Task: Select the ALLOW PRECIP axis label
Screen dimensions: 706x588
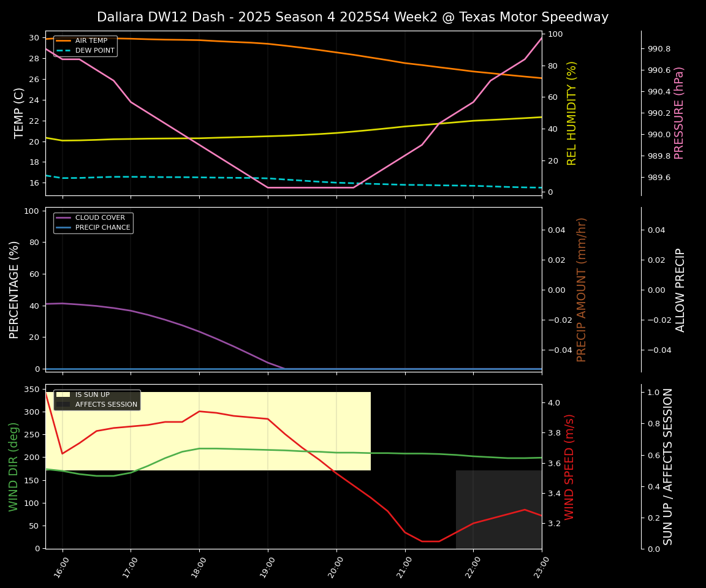Action: coord(680,289)
